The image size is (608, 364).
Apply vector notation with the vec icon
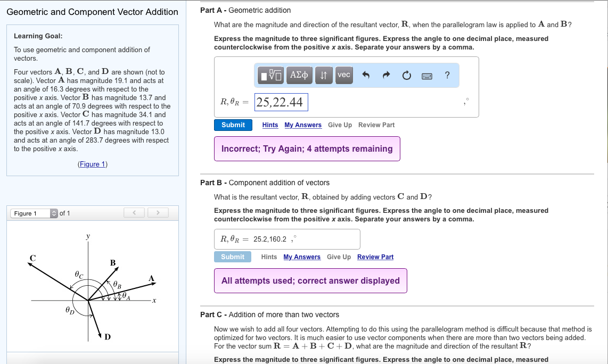pyautogui.click(x=343, y=75)
